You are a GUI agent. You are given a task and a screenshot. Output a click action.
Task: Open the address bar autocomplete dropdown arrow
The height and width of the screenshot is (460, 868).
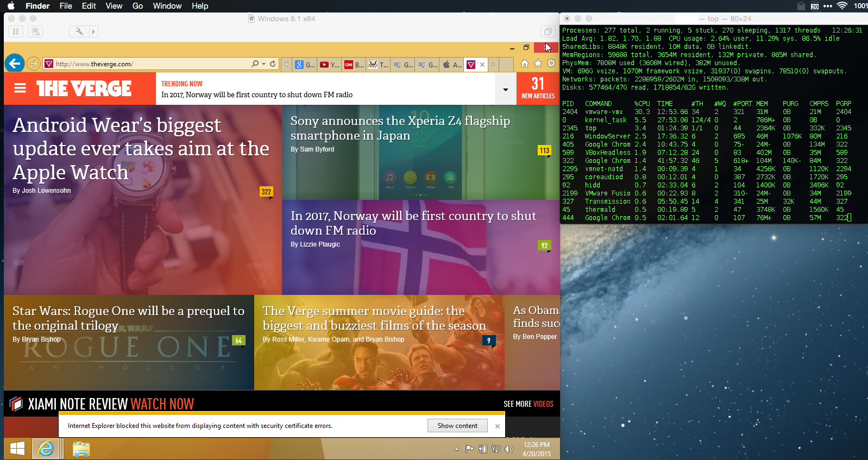[x=264, y=64]
